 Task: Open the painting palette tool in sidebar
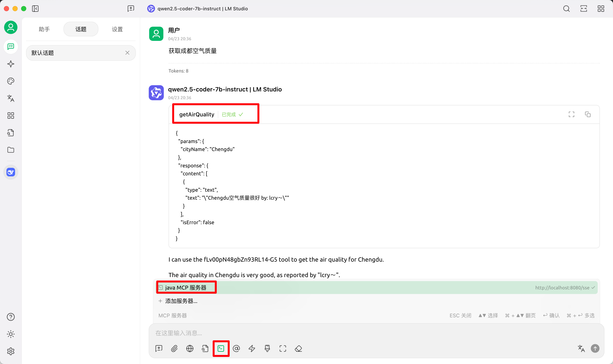[11, 81]
